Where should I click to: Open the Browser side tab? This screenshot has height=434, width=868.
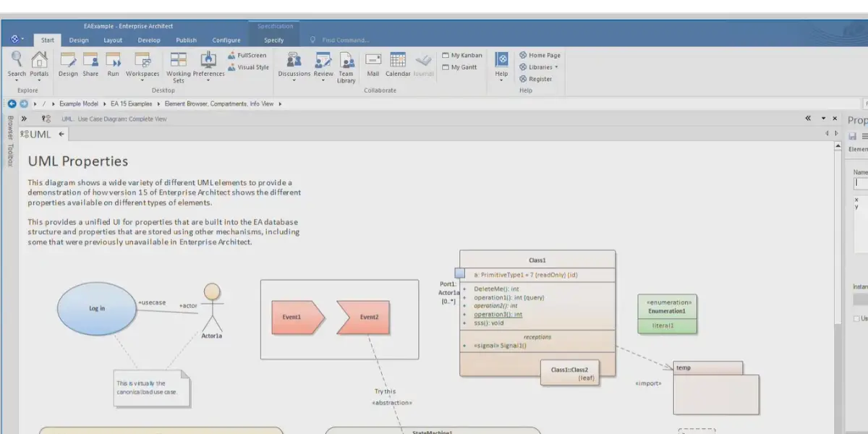click(10, 127)
